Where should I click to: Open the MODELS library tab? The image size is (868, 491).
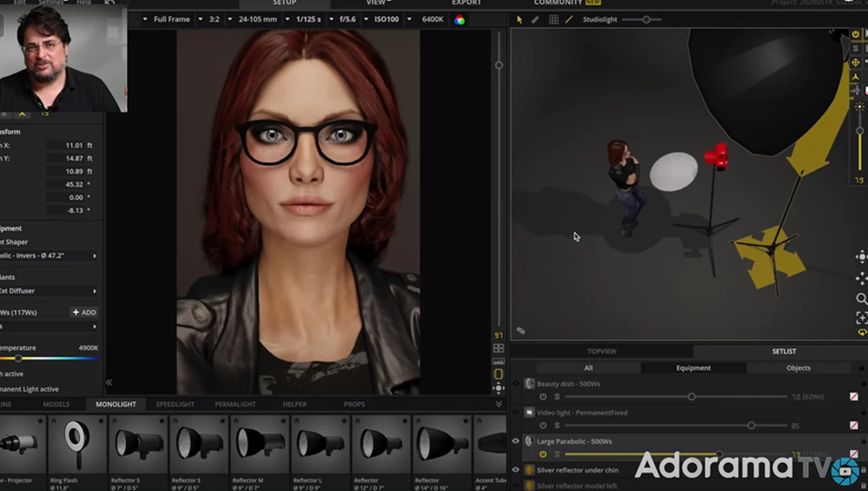[56, 404]
